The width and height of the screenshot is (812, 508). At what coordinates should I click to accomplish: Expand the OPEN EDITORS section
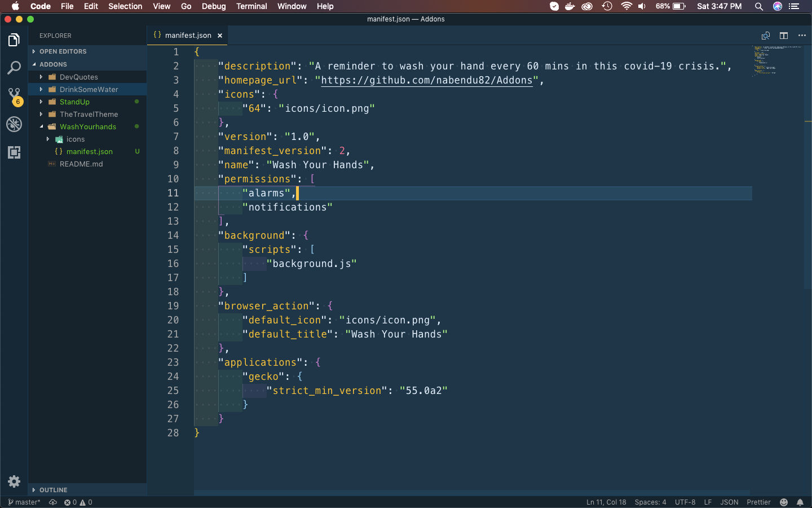point(87,51)
